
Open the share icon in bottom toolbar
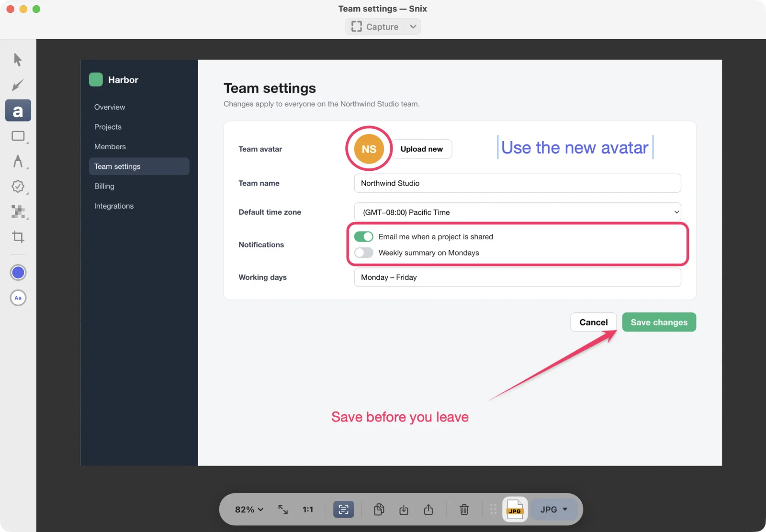(x=428, y=510)
